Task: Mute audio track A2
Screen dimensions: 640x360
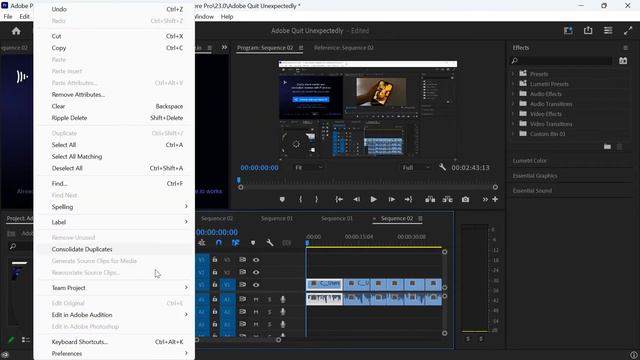Action: tap(256, 312)
